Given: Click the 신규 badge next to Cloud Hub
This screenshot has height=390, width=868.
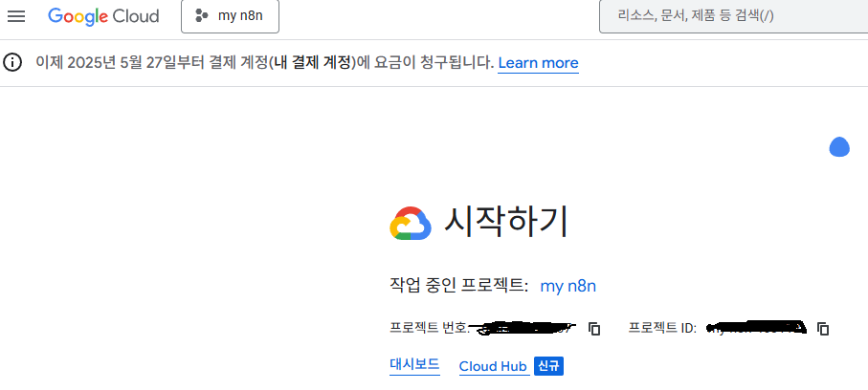Looking at the screenshot, I should 548,366.
